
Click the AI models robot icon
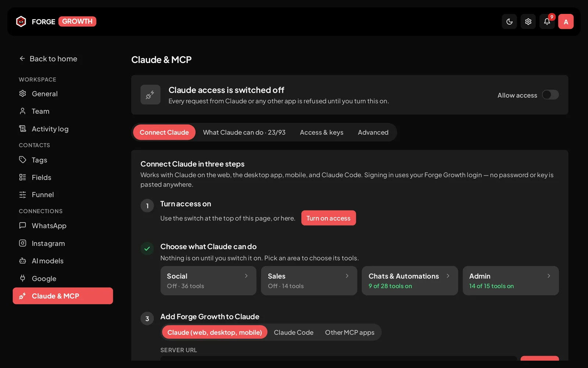23,261
